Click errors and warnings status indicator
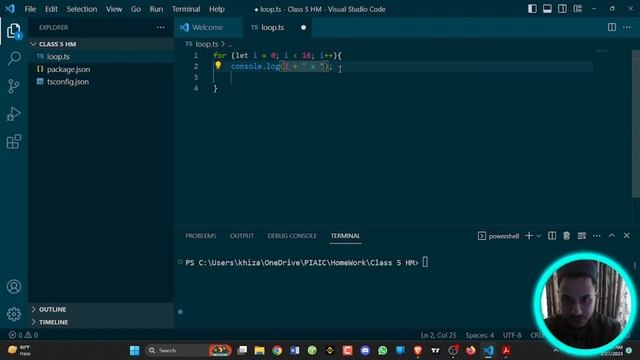Viewport: 640px width, 360px height. click(x=23, y=335)
